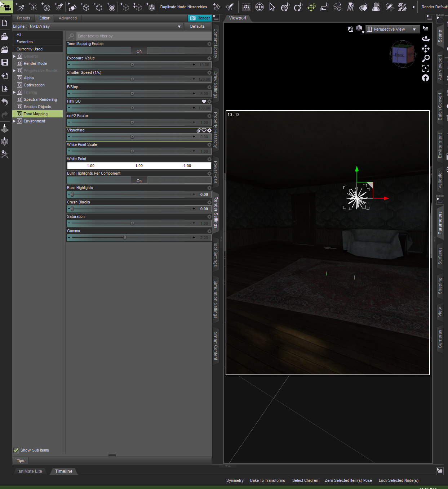
Task: Click Lock Selected Node(s)
Action: click(399, 480)
